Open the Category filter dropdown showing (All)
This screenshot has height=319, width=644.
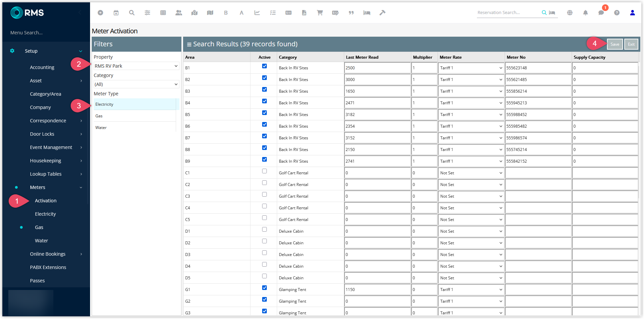[136, 84]
